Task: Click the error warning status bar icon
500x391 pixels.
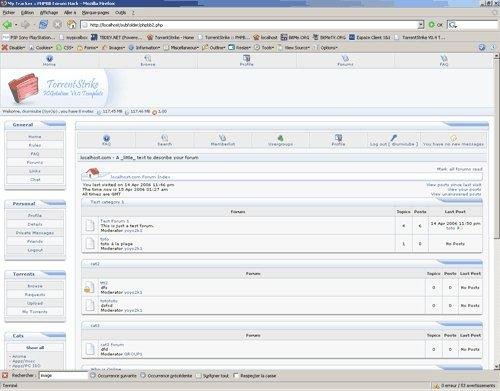Action: click(x=436, y=386)
